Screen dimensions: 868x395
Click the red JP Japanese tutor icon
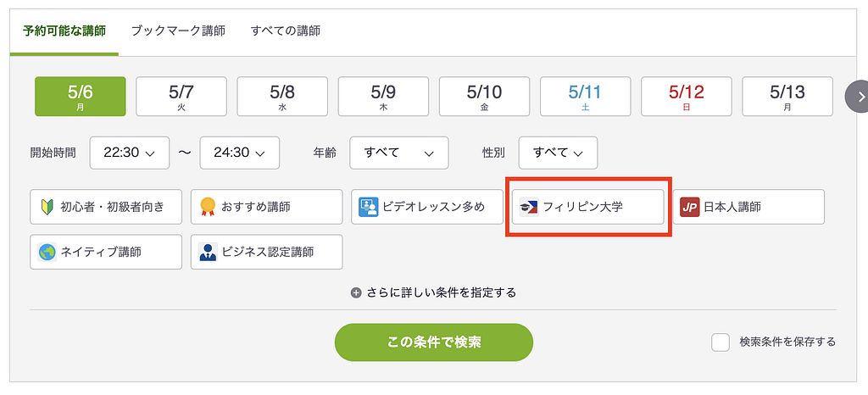click(x=690, y=207)
